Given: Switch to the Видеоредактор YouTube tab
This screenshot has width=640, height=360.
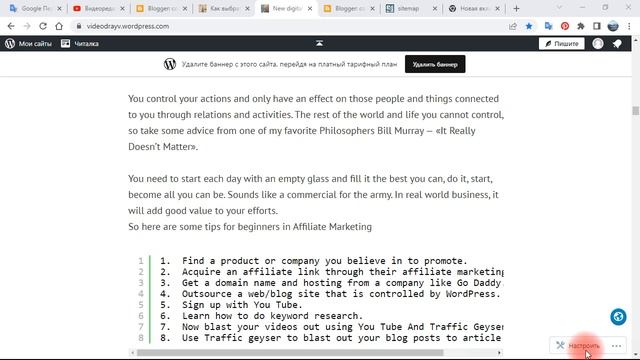Looking at the screenshot, I should point(99,8).
